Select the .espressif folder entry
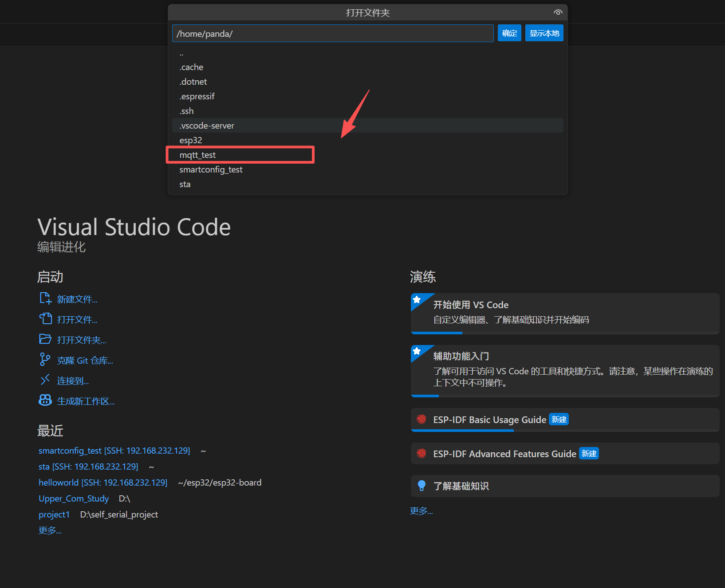The image size is (725, 588). click(x=368, y=96)
